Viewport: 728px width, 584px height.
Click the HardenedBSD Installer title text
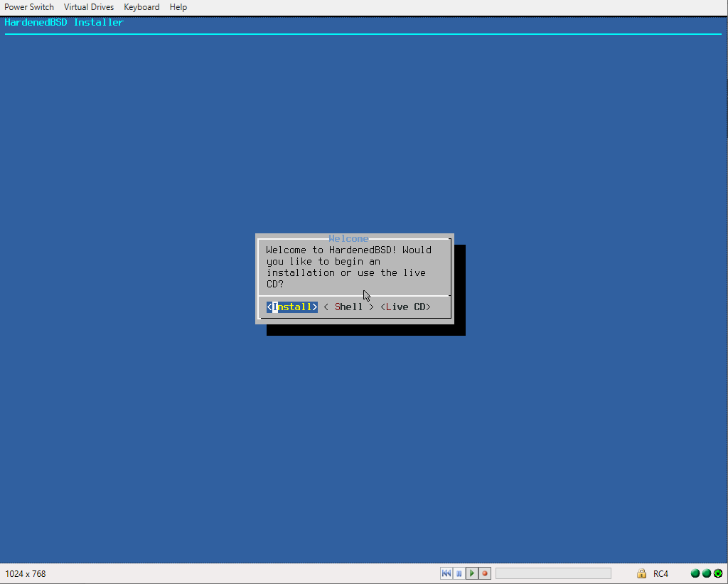(x=64, y=22)
